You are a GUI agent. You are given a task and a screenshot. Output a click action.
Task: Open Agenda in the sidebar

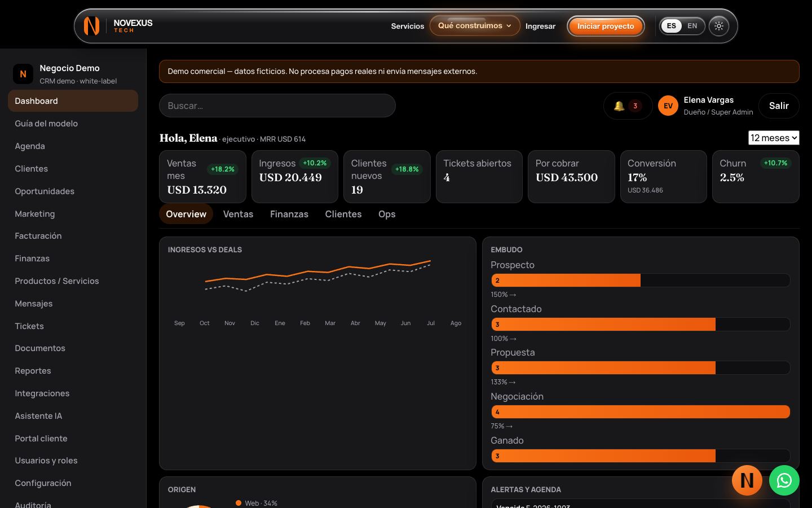tap(73, 146)
